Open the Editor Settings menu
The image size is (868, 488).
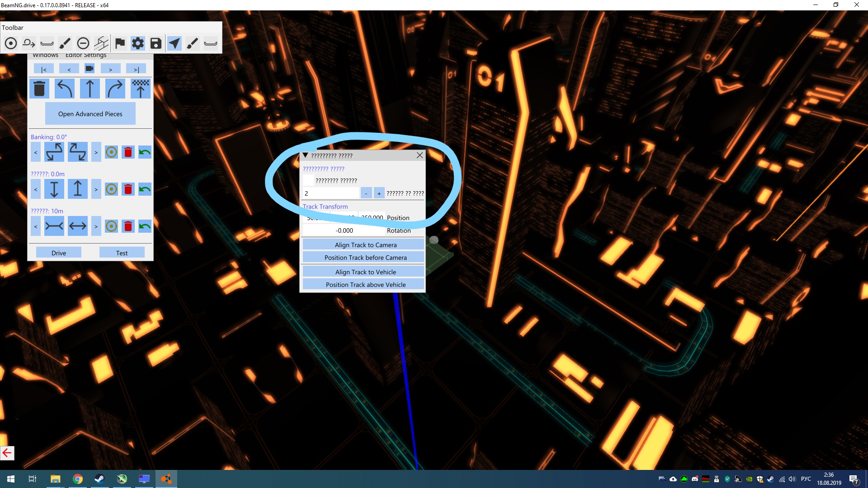(86, 56)
